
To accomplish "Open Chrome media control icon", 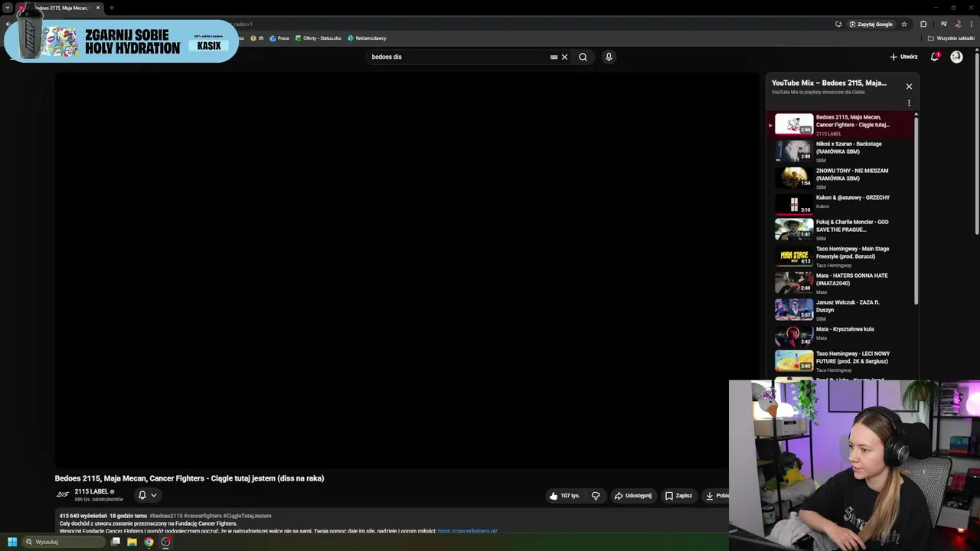I will 943,24.
